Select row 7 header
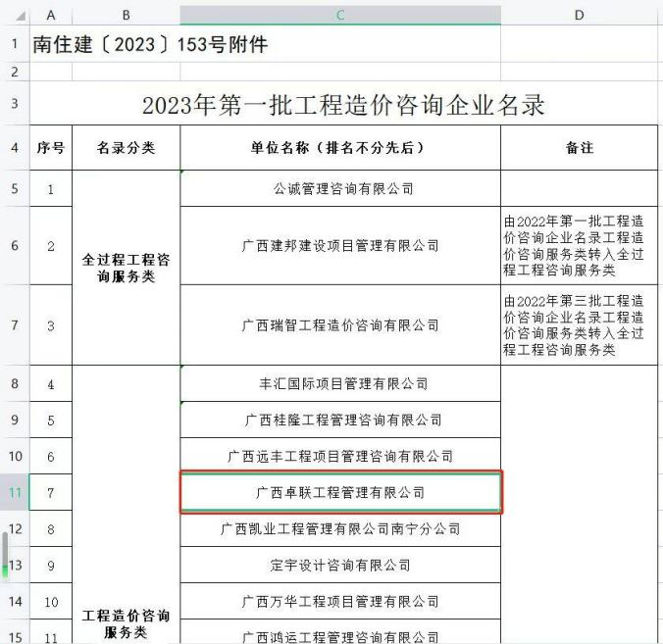Image resolution: width=663 pixels, height=644 pixels. [15, 325]
